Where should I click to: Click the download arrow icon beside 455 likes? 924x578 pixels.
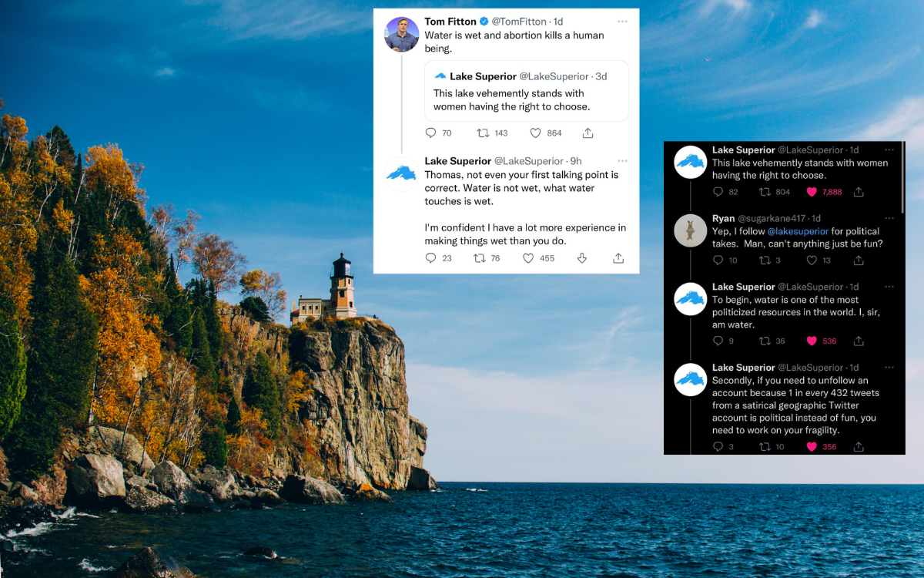[x=582, y=258]
